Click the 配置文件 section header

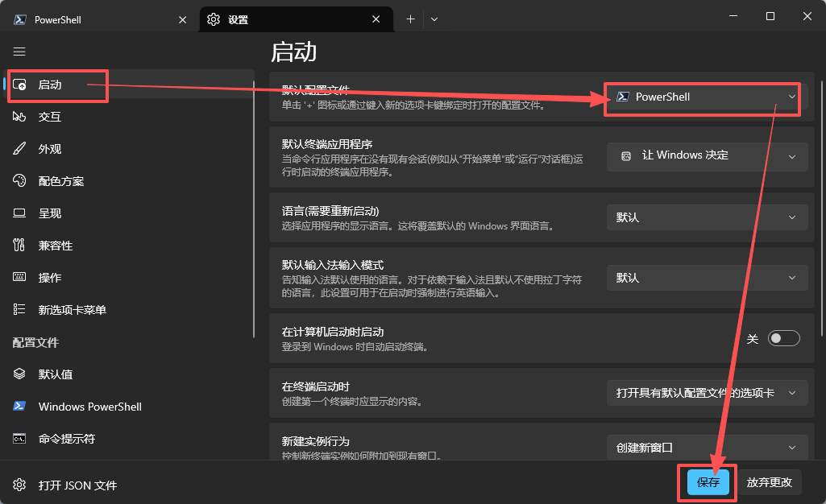(x=35, y=342)
